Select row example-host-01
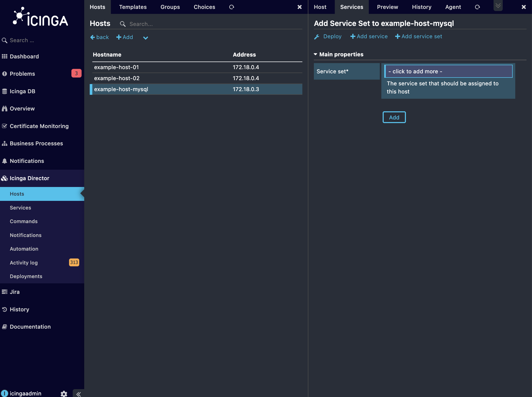 (x=197, y=67)
